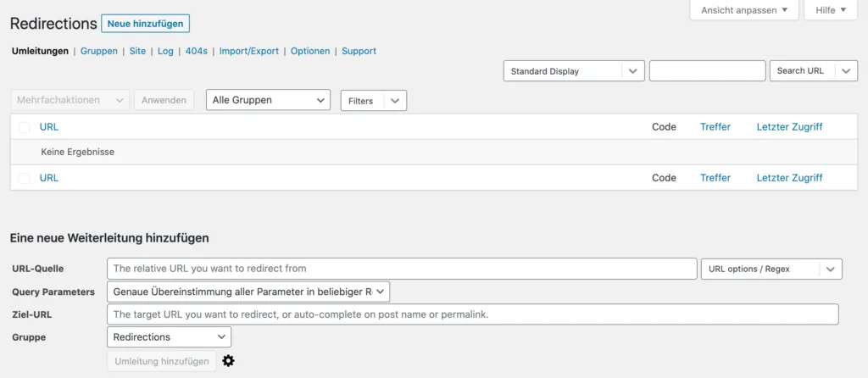Viewport: 868px width, 378px height.
Task: Expand the Filters dropdown
Action: (x=374, y=101)
